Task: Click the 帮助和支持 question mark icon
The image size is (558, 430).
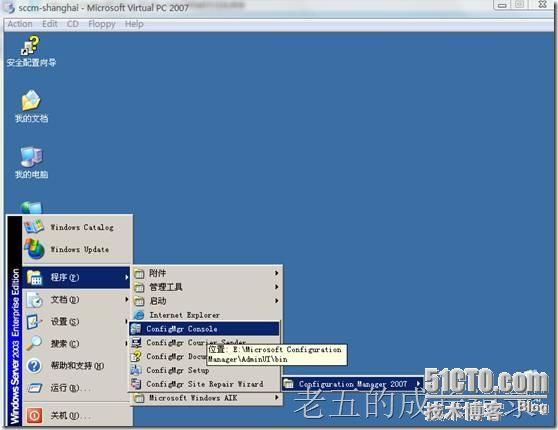Action: 35,366
